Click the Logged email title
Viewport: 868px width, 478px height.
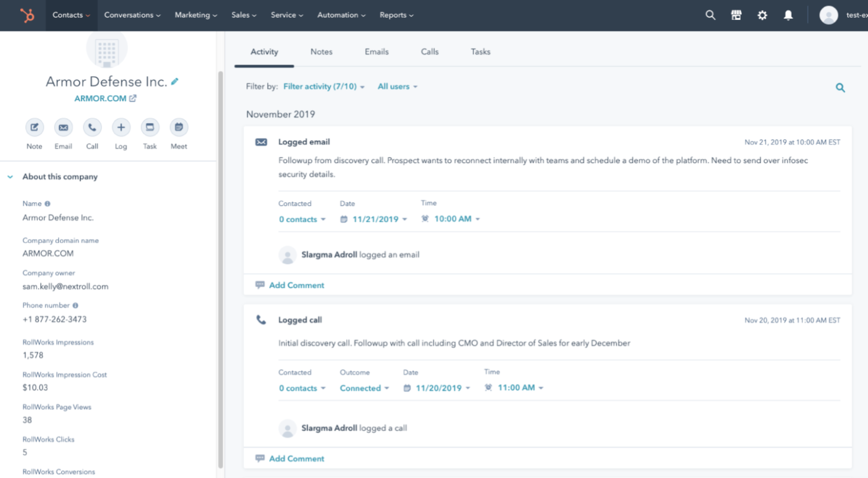pyautogui.click(x=304, y=142)
